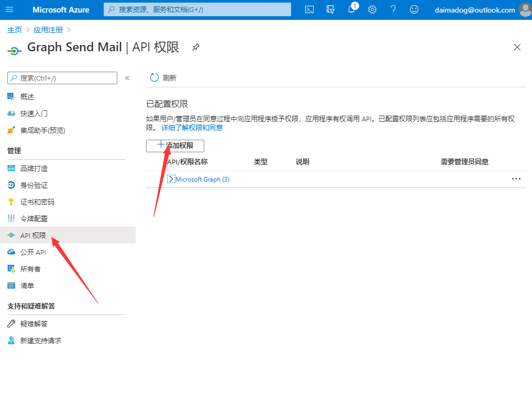Click the 证书和密码 key icon
The height and width of the screenshot is (406, 532).
11,202
